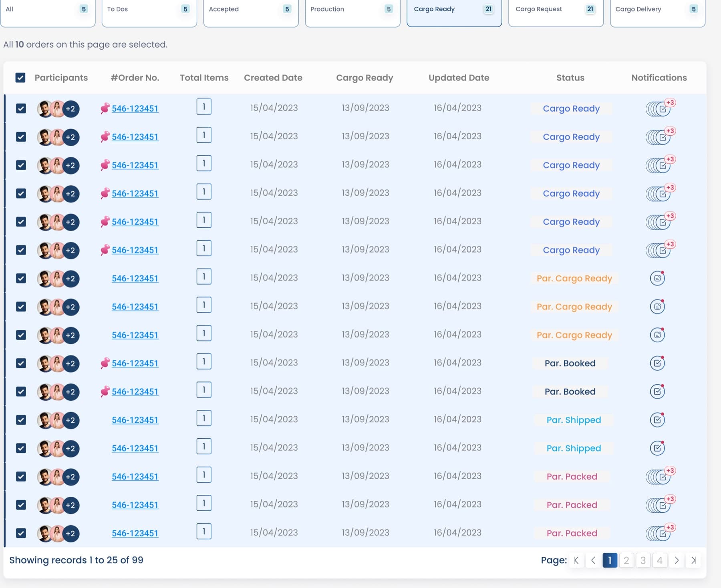Click the pink pin in first Cargo Ready row
The image size is (721, 588).
[105, 108]
